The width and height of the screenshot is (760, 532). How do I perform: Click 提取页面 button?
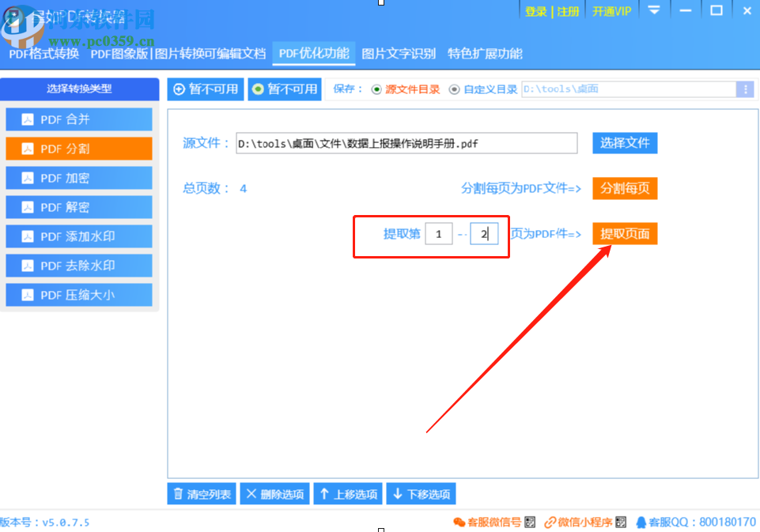coord(625,233)
